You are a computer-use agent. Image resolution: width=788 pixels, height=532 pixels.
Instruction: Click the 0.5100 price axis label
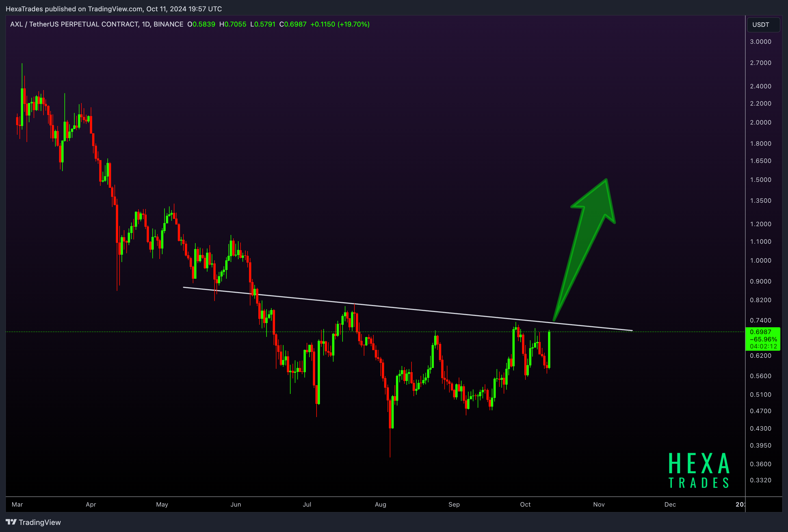(760, 394)
